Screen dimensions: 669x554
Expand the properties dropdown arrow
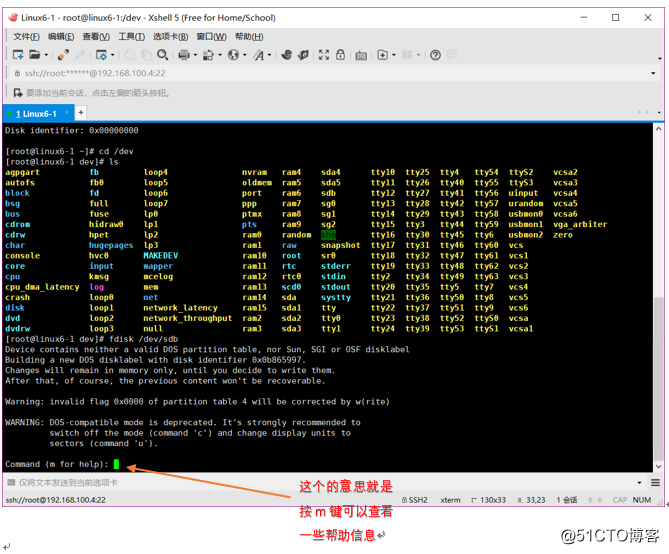coord(113,55)
